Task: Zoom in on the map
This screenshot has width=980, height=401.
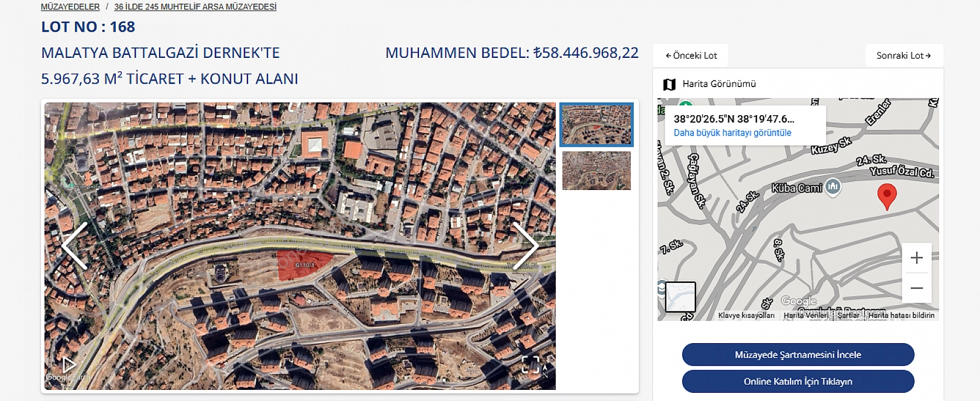Action: pos(917,258)
